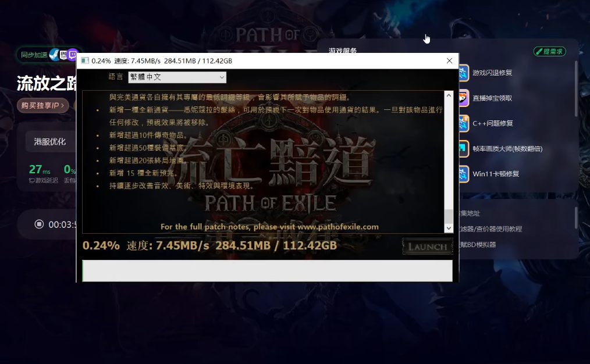Open the 集地址 link in accelerator panel

[x=470, y=213]
